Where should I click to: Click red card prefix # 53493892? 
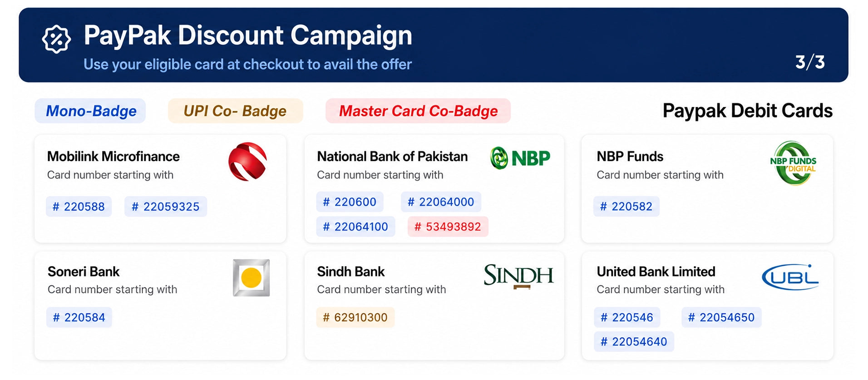point(448,227)
